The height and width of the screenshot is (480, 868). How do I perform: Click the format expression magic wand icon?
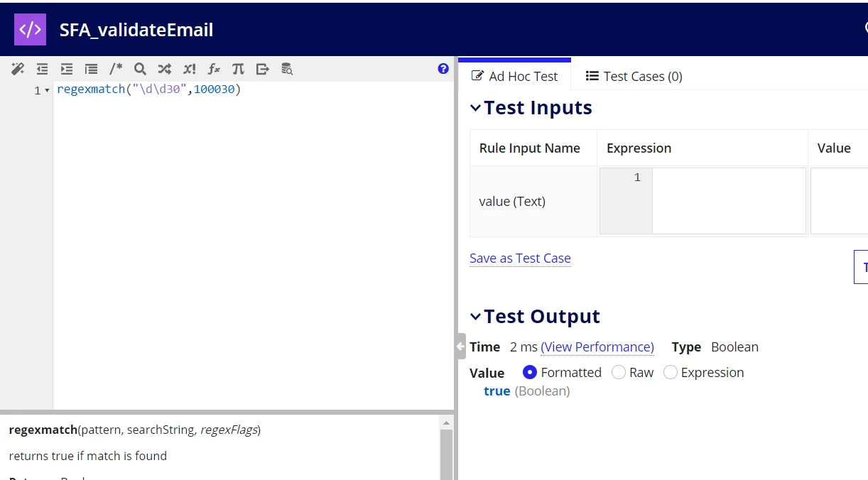click(x=18, y=69)
